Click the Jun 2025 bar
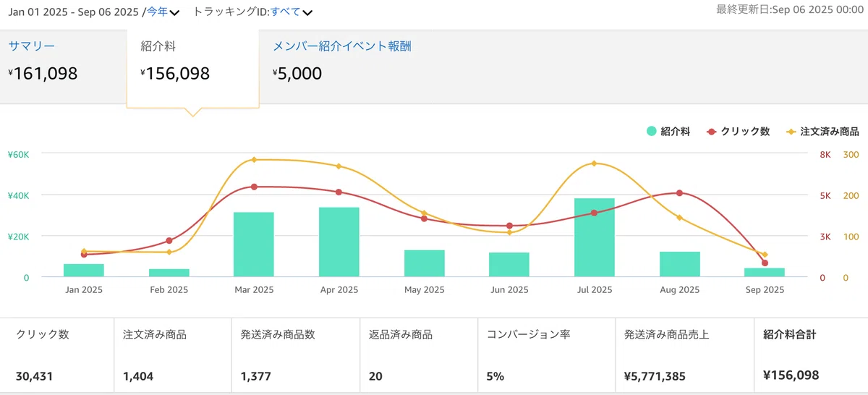 [x=509, y=265]
